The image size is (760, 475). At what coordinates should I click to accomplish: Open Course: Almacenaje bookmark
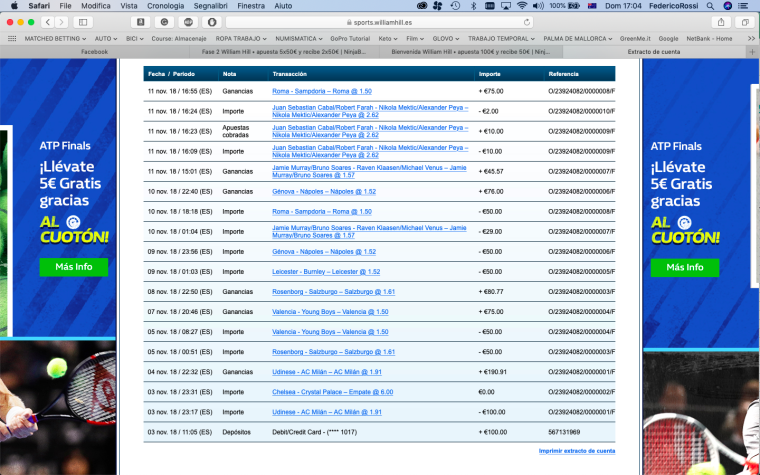(x=179, y=38)
